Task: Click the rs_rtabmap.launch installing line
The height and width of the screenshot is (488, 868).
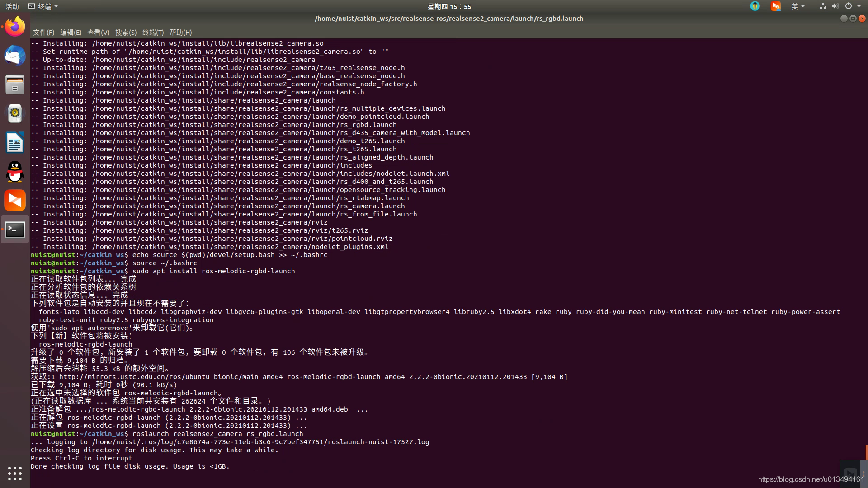Action: click(220, 198)
